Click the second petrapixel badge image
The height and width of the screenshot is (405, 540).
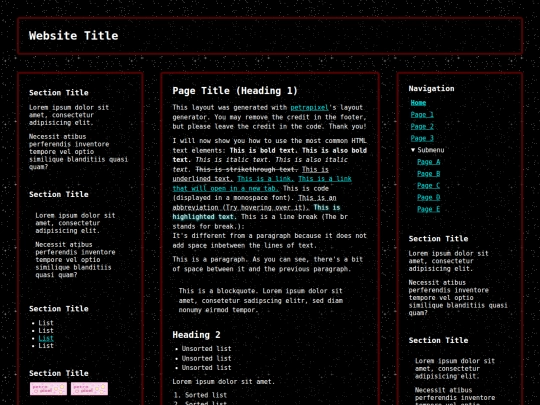90,388
